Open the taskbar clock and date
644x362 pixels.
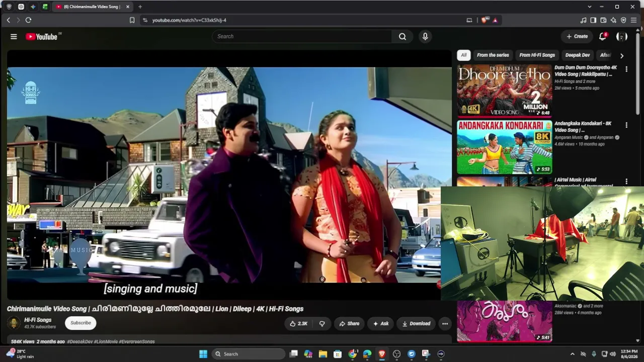click(629, 354)
